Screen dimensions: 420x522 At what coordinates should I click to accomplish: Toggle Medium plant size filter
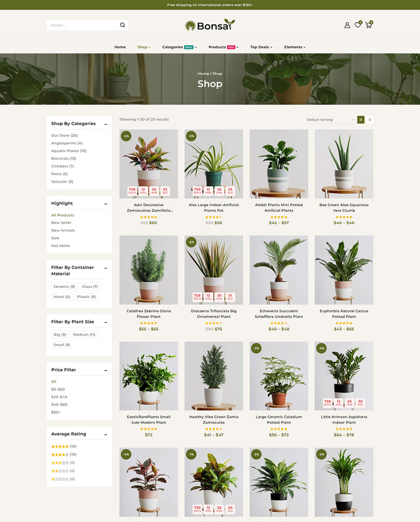click(84, 335)
